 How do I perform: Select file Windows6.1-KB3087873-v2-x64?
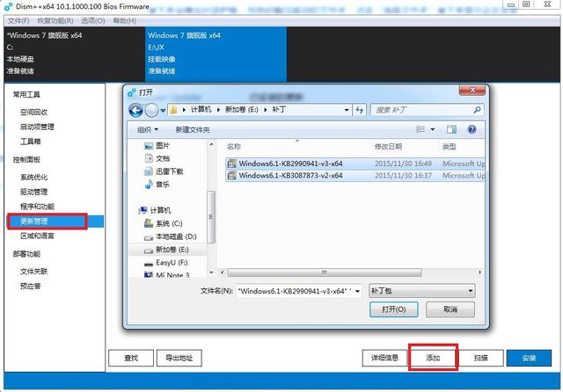[355, 176]
